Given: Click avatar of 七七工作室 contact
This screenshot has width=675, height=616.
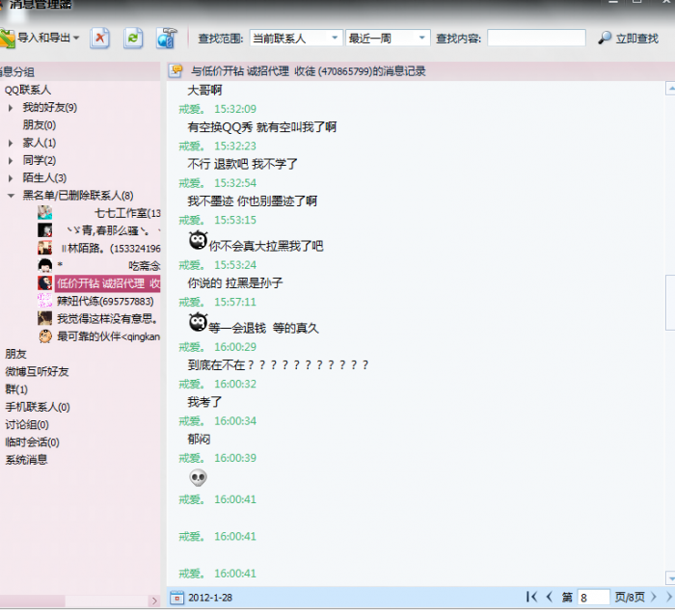Looking at the screenshot, I should tap(44, 213).
